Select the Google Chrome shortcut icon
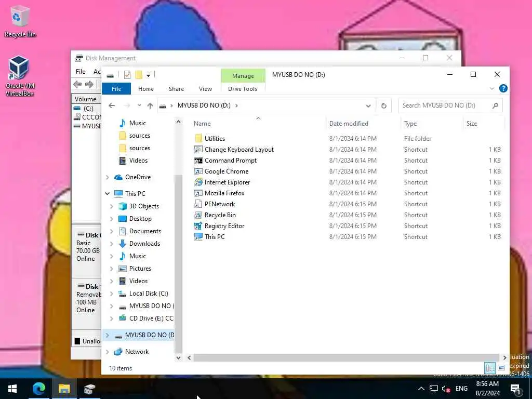 point(198,171)
